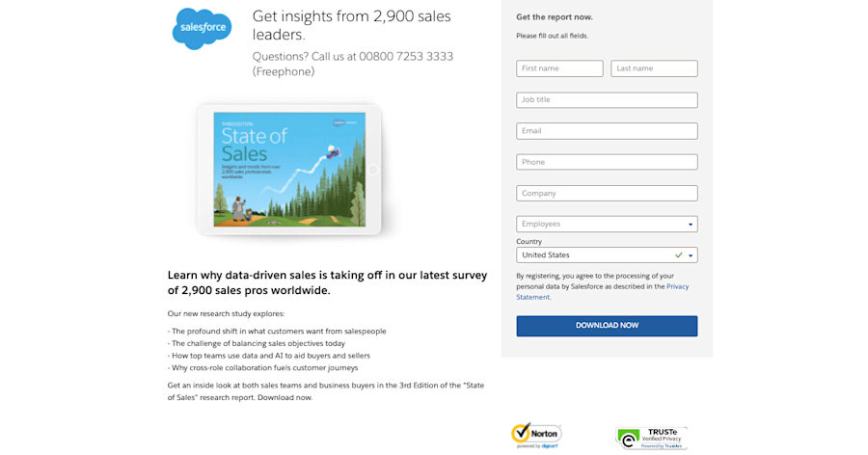The image size is (868, 455).
Task: Click the 'Learn why data-driven sales' headline
Action: pyautogui.click(x=327, y=282)
